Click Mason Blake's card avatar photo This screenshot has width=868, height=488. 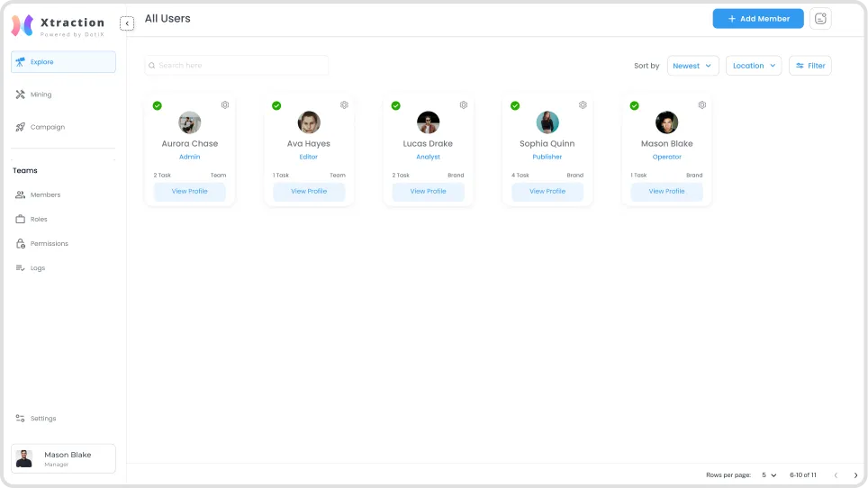click(x=667, y=122)
